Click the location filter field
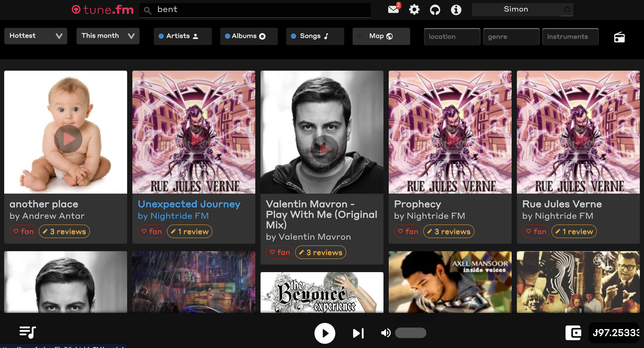This screenshot has width=644, height=348. 452,37
